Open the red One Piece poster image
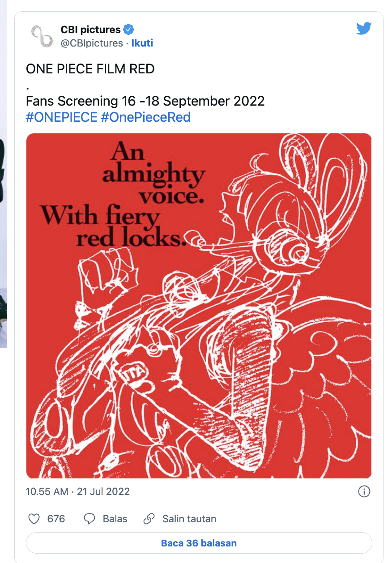 [x=199, y=306]
